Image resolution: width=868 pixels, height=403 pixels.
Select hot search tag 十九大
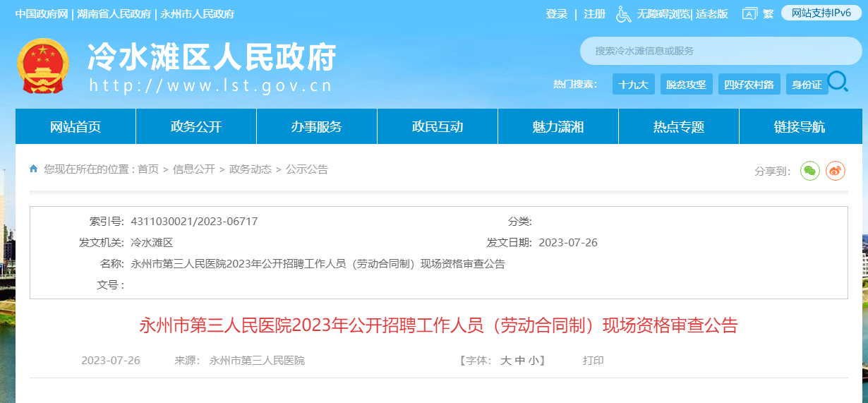633,84
